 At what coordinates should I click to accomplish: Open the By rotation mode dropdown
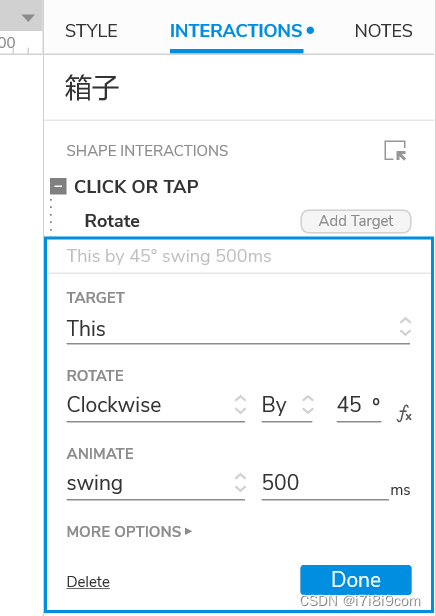click(287, 405)
